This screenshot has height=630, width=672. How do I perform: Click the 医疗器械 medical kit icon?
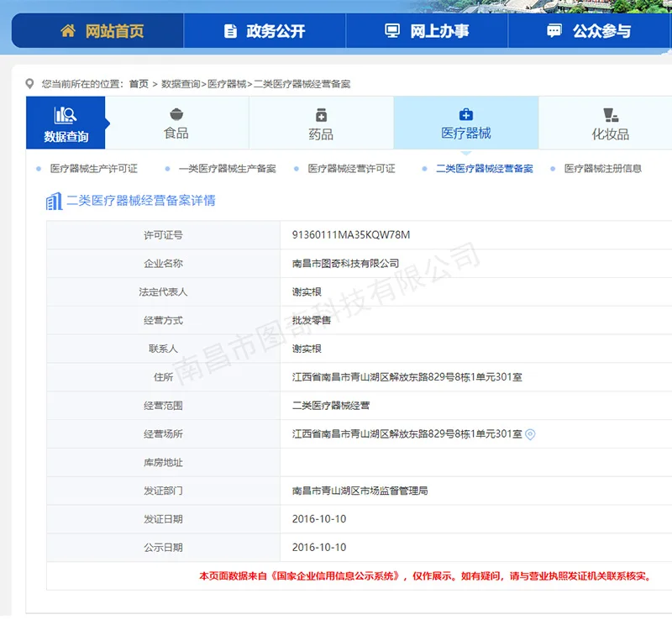466,114
